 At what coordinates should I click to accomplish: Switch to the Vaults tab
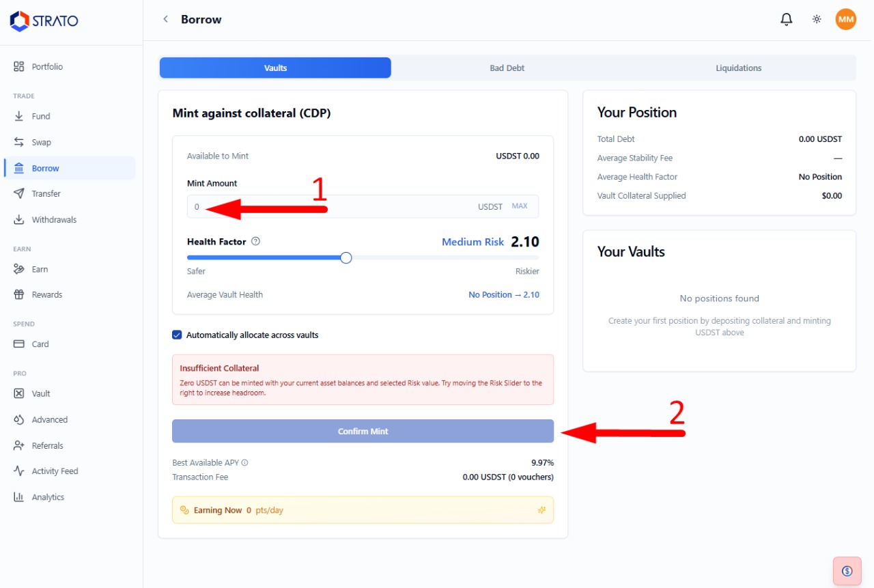275,68
